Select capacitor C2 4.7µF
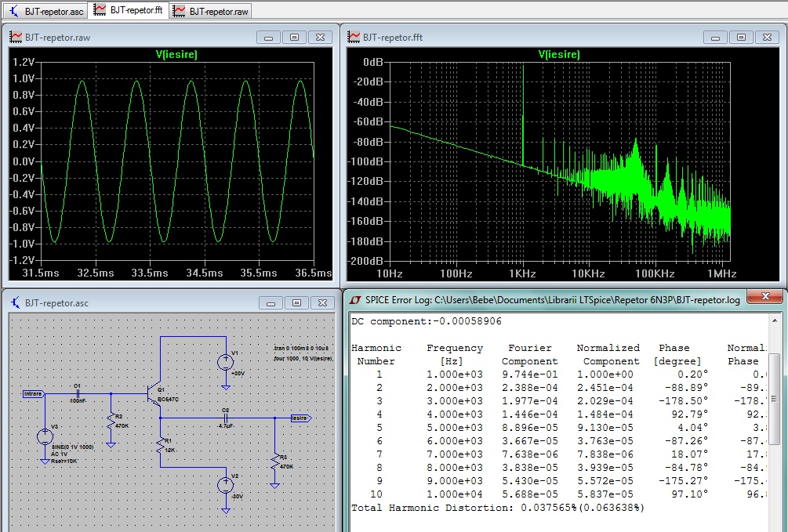This screenshot has width=788, height=532. click(225, 418)
